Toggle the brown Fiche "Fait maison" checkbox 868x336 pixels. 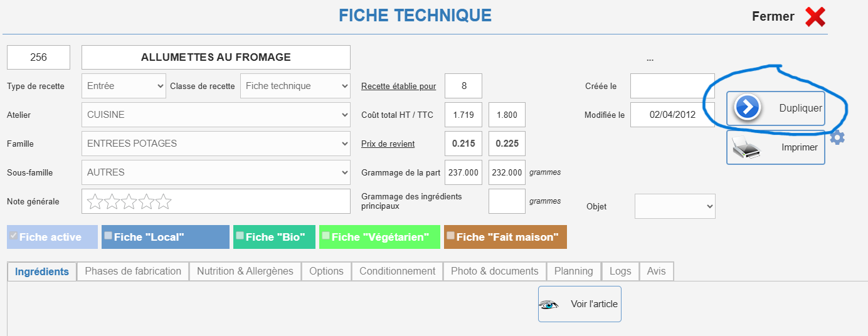point(451,236)
